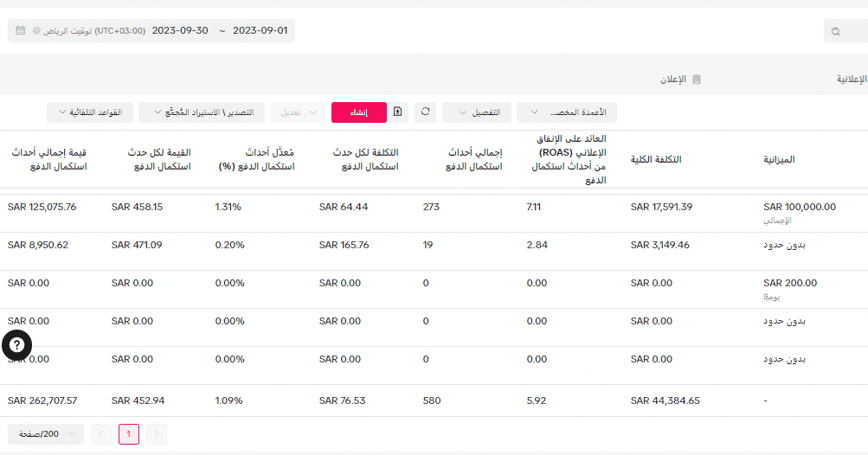Click the pink إنشاء button
Image resolution: width=868 pixels, height=455 pixels.
click(x=359, y=112)
